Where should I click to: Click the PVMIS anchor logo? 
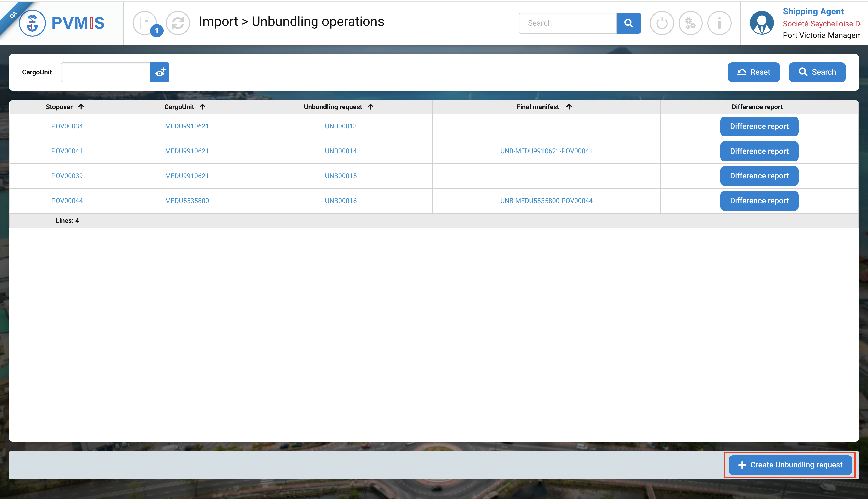tap(32, 23)
